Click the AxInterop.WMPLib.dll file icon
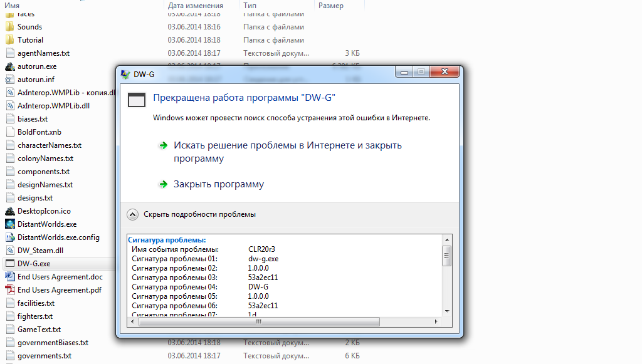642x364 pixels. point(10,105)
